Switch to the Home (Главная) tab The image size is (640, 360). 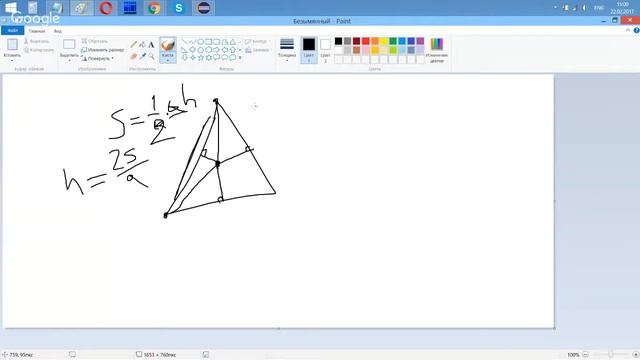pyautogui.click(x=37, y=31)
